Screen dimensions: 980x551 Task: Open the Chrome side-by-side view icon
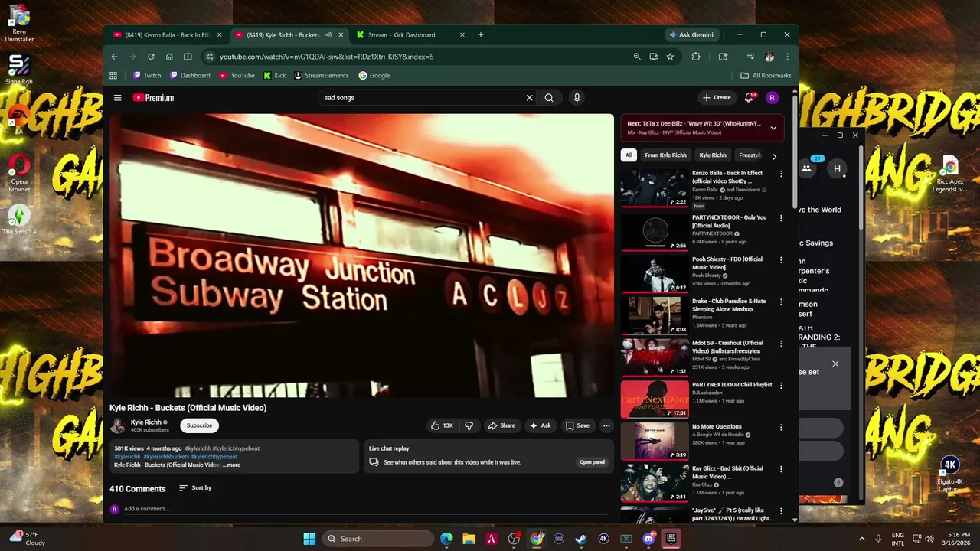click(x=188, y=57)
